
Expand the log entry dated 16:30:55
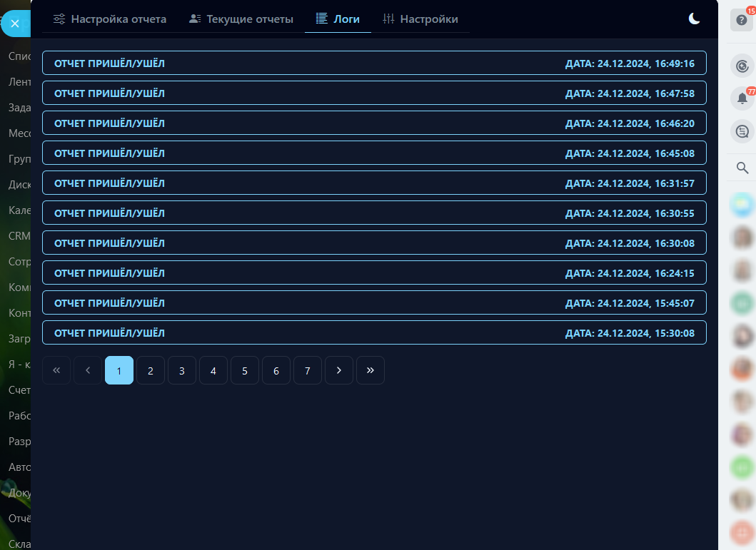[374, 213]
